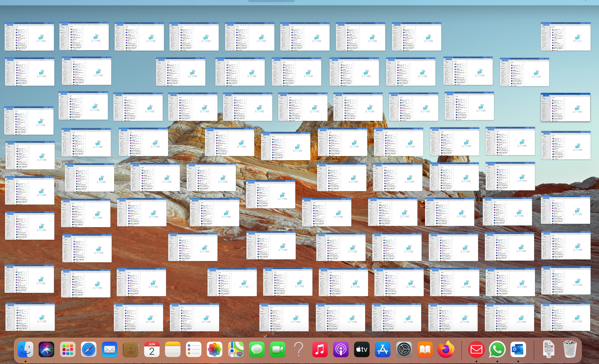This screenshot has height=364, width=599.
Task: Launch Siri from the dock
Action: tap(46, 349)
